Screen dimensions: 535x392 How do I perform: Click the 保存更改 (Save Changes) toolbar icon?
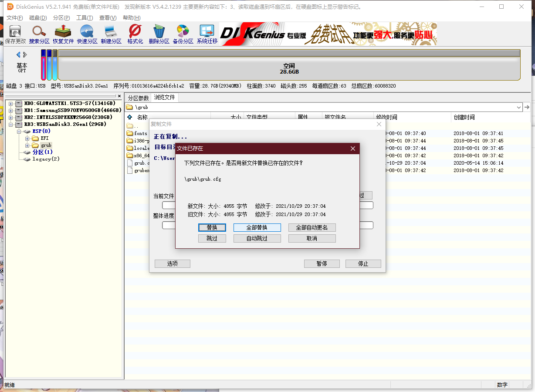pyautogui.click(x=15, y=34)
